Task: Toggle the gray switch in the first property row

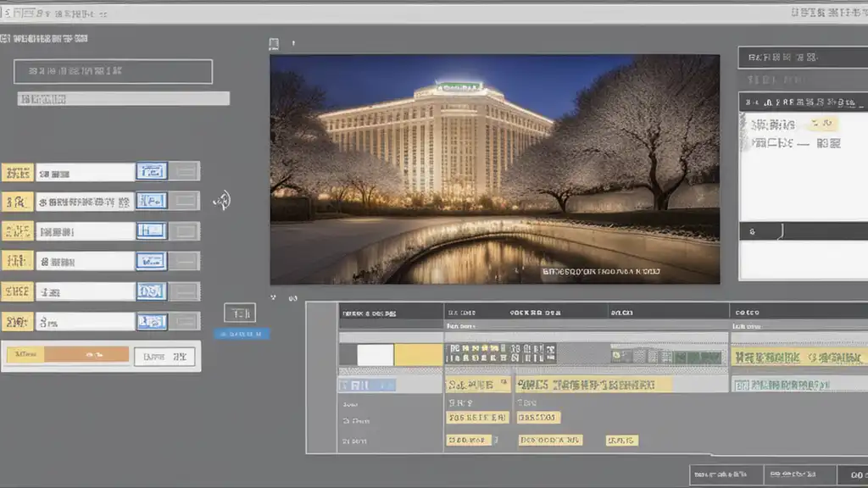Action: click(x=185, y=171)
